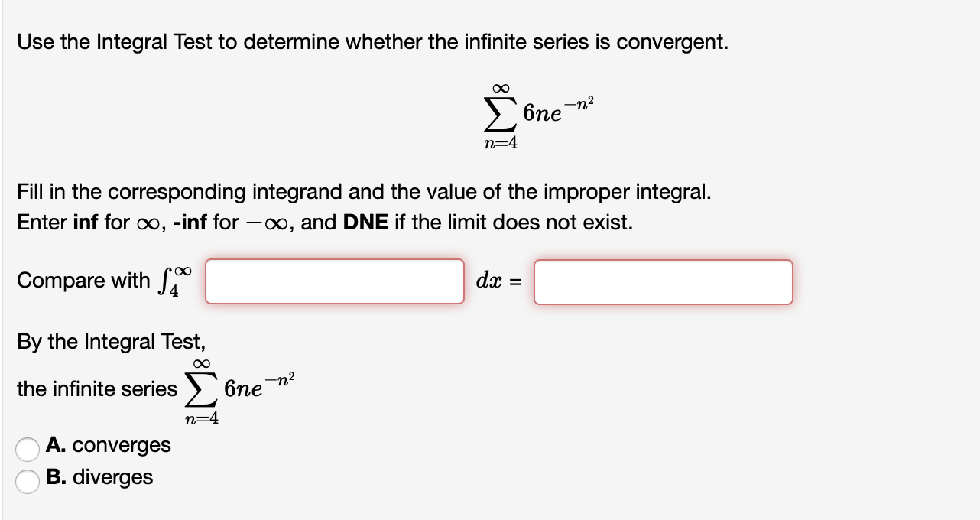The image size is (980, 520).
Task: Click the improper integral value box
Action: click(x=664, y=281)
